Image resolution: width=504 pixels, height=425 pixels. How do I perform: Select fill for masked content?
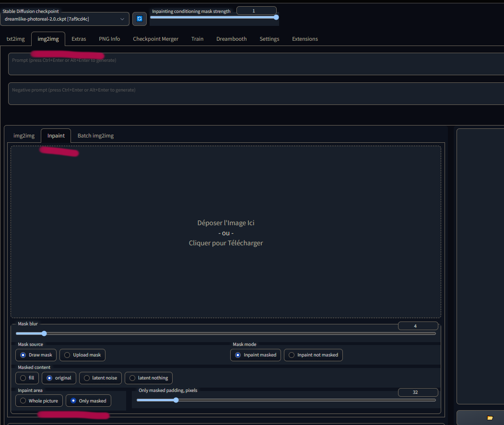coord(27,378)
